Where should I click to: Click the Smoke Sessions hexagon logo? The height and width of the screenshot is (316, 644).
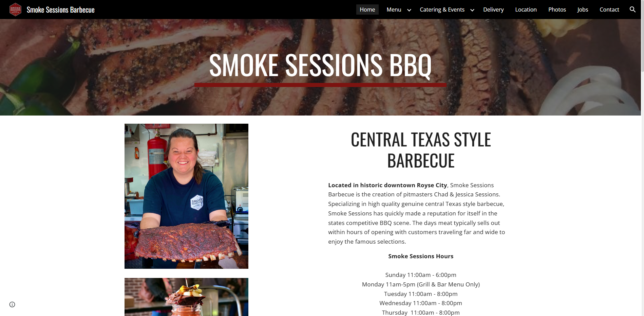(x=15, y=10)
